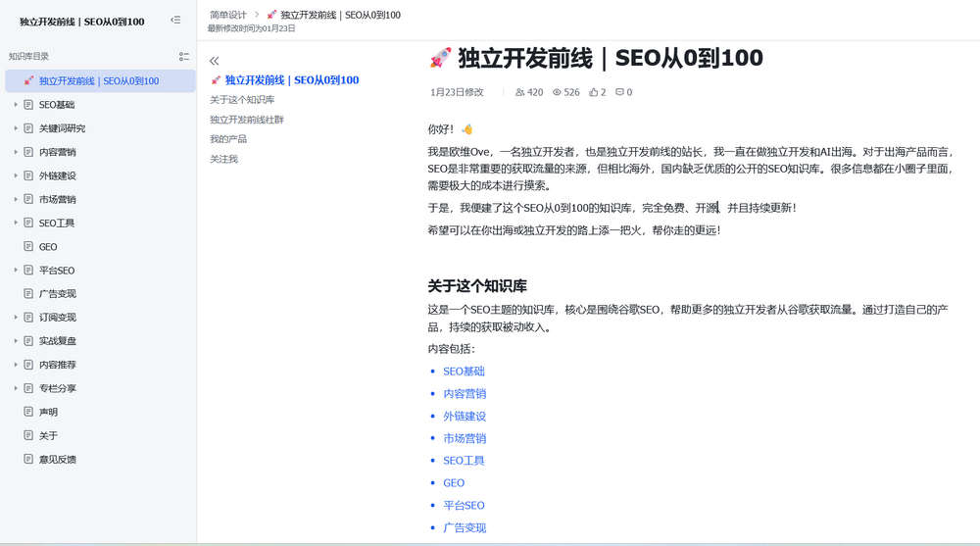
Task: Jump to 关注我 in the outline
Action: 223,159
